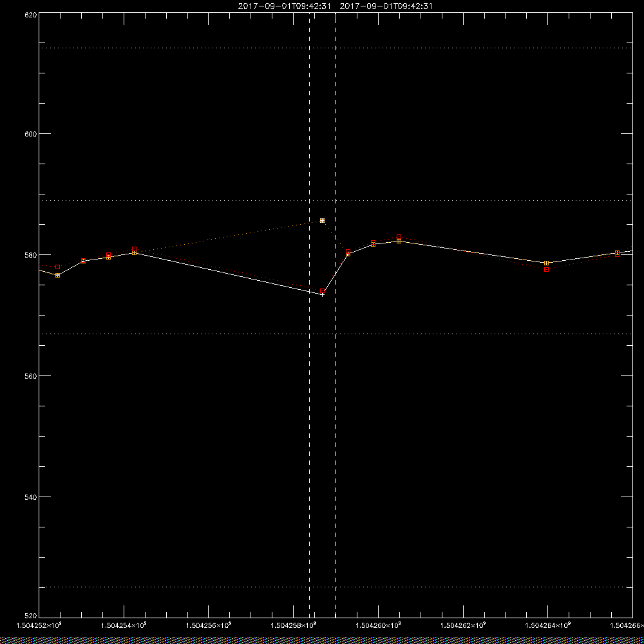This screenshot has height=644, width=644.
Task: Select the red square marker at the dip near 574
Action: pos(323,291)
